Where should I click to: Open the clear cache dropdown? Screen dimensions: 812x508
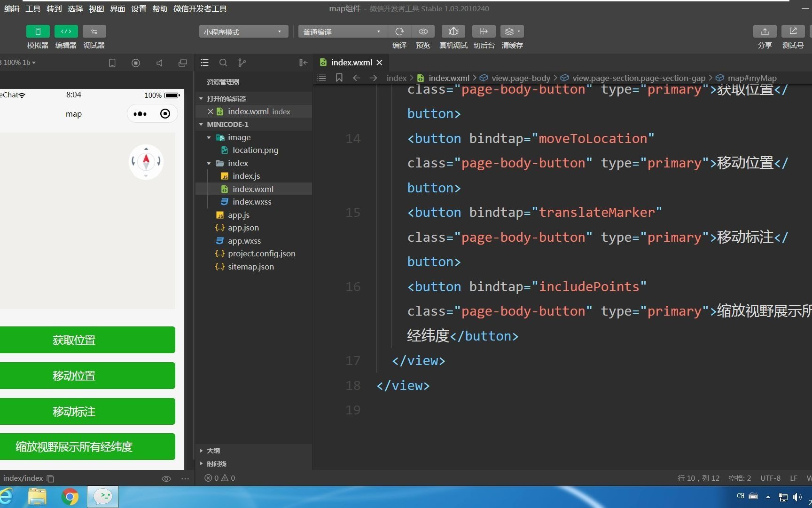point(512,32)
